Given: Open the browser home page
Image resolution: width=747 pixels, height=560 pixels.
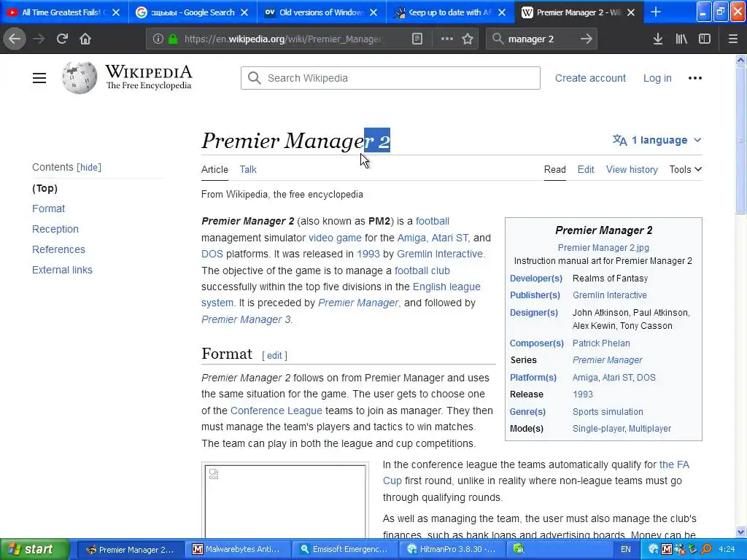Looking at the screenshot, I should (85, 39).
